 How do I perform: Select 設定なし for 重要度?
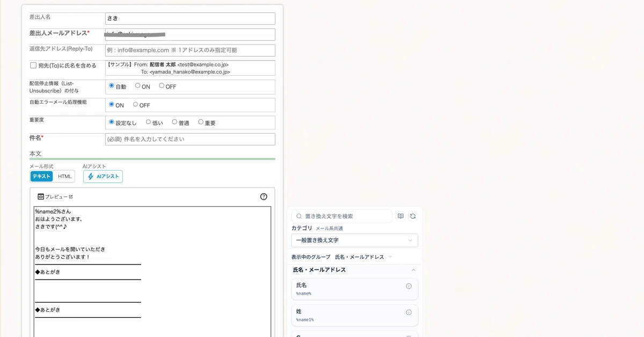click(x=112, y=122)
